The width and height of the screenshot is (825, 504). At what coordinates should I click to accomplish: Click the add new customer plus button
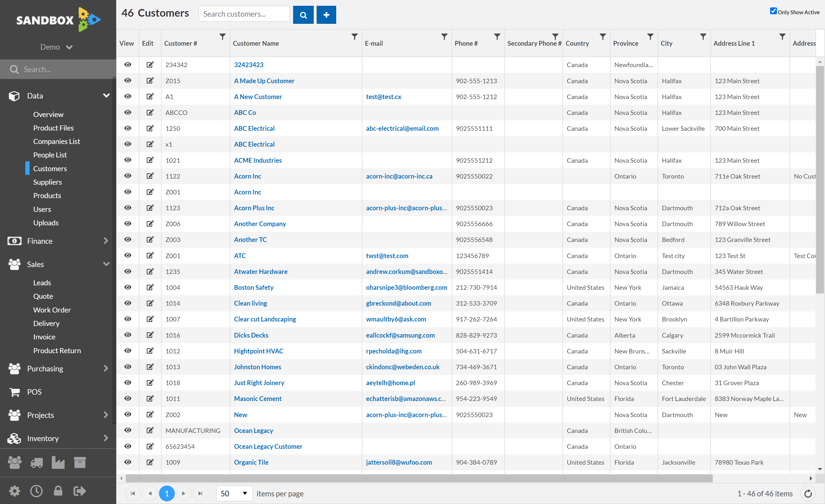326,15
